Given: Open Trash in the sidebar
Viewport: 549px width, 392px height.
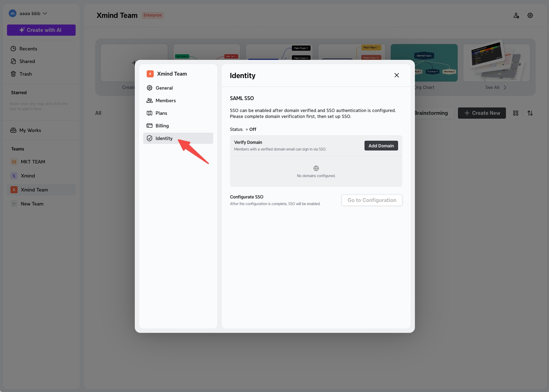Looking at the screenshot, I should coord(41,74).
